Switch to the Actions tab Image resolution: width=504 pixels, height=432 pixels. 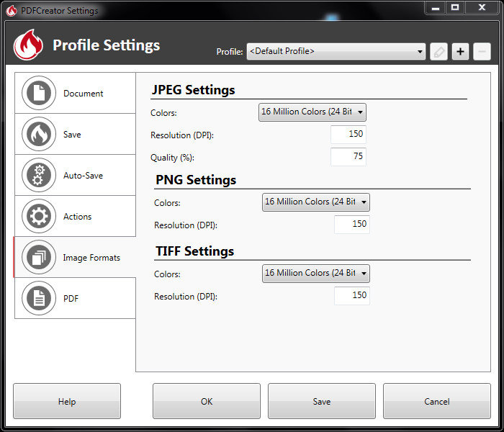pyautogui.click(x=75, y=216)
